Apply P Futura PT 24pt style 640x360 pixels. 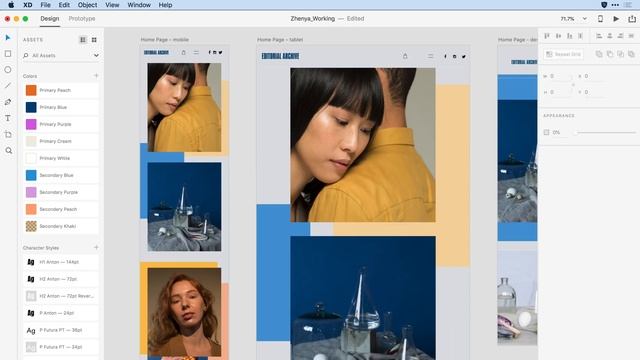tap(61, 347)
